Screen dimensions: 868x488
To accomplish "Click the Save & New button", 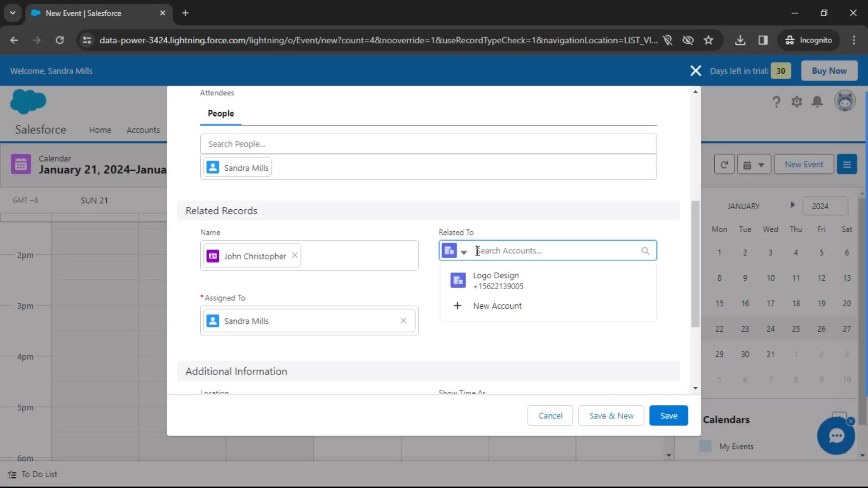I will pos(611,416).
